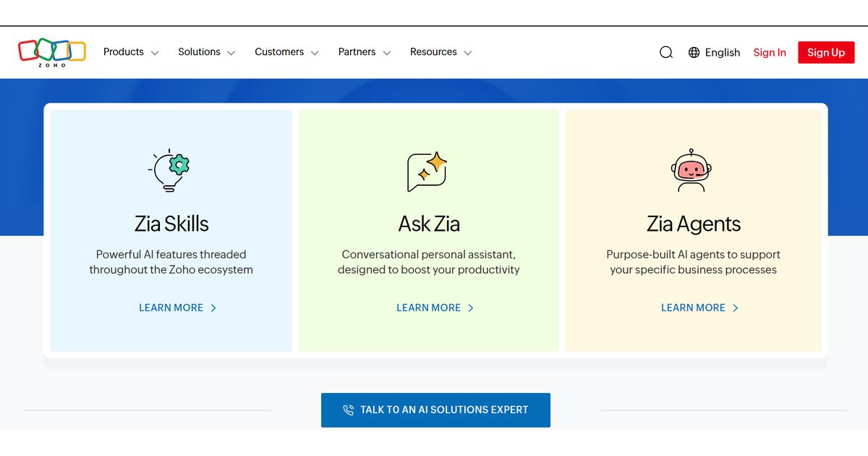Viewport: 868px width, 456px height.
Task: Click the Sign In link
Action: point(770,52)
